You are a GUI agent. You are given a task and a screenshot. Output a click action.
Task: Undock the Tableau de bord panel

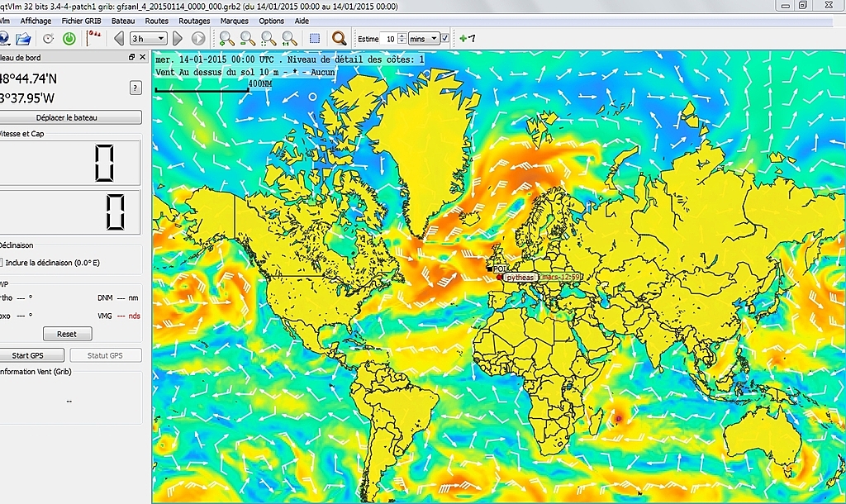pyautogui.click(x=131, y=57)
